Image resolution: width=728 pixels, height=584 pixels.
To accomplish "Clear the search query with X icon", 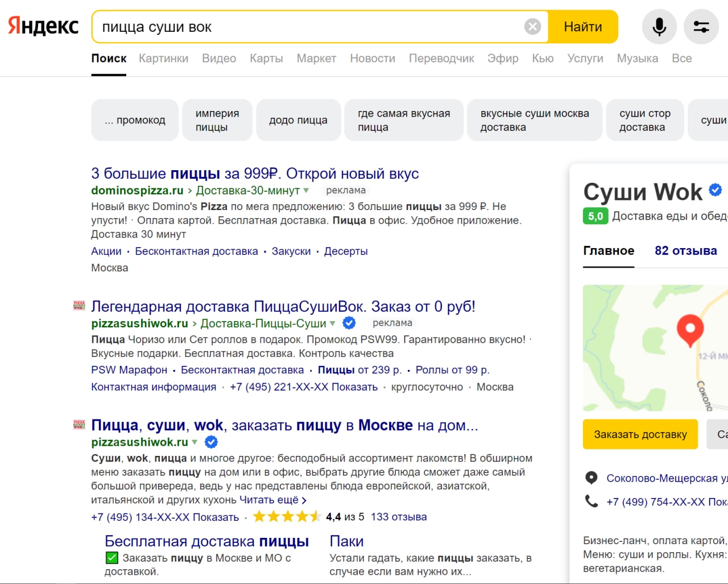I will click(x=532, y=27).
